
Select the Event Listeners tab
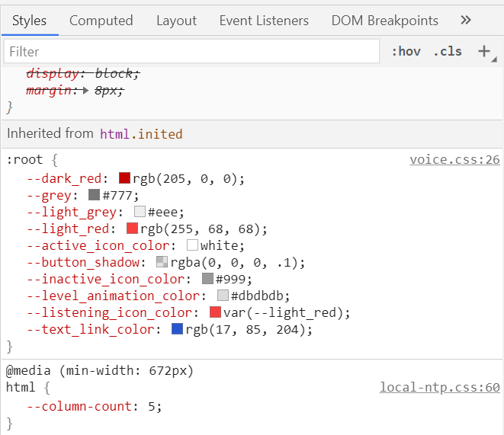[x=264, y=21]
